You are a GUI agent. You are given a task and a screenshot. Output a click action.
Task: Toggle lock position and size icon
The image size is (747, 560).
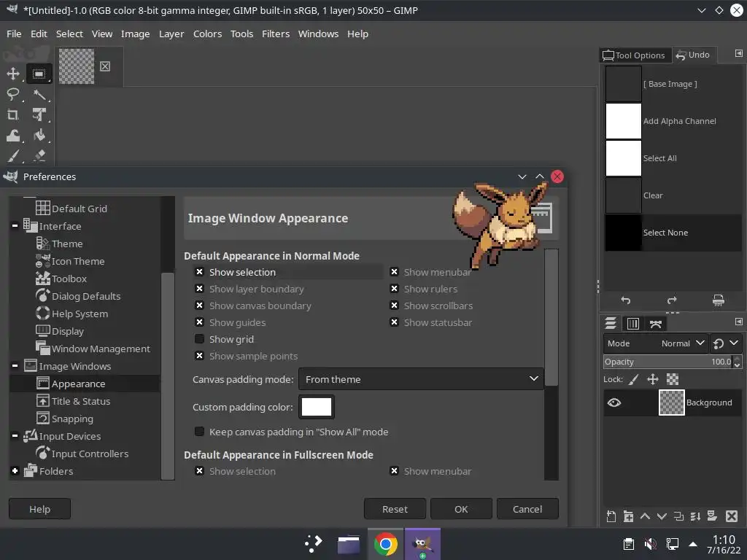653,379
